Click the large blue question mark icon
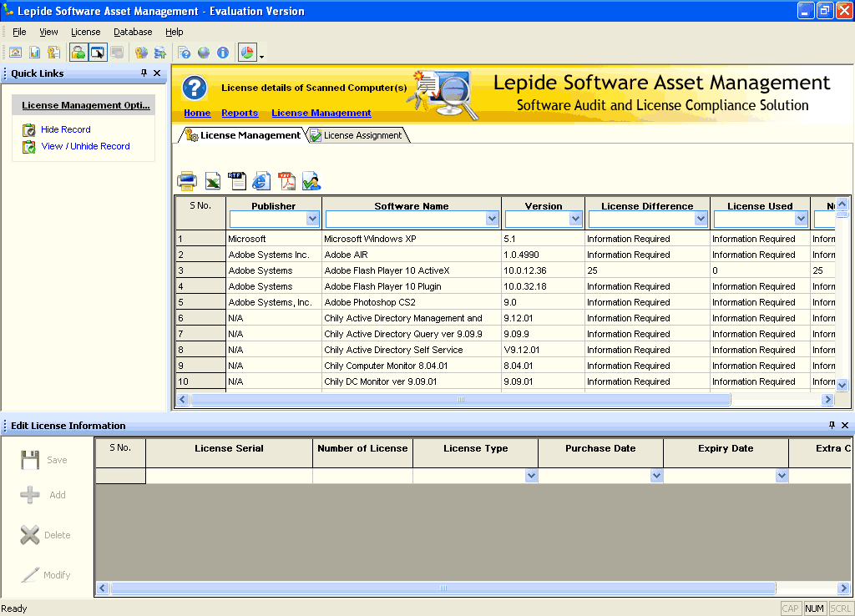Screen dimensions: 855x616 pos(195,88)
